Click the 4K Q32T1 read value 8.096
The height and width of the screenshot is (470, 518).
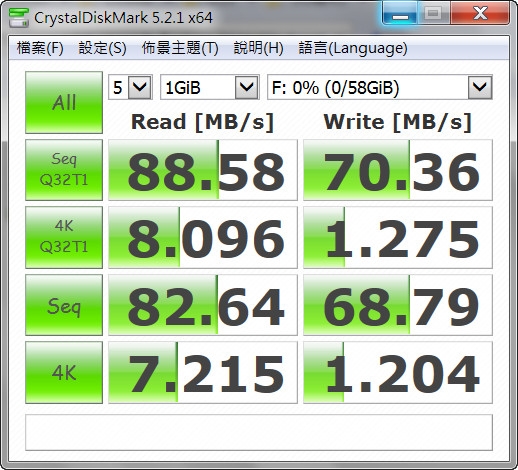203,237
